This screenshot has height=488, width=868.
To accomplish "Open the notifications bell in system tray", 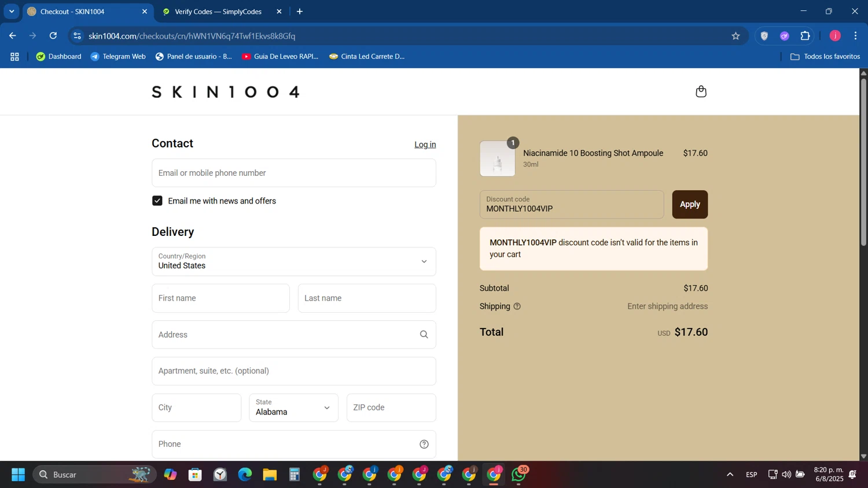I will tap(853, 475).
